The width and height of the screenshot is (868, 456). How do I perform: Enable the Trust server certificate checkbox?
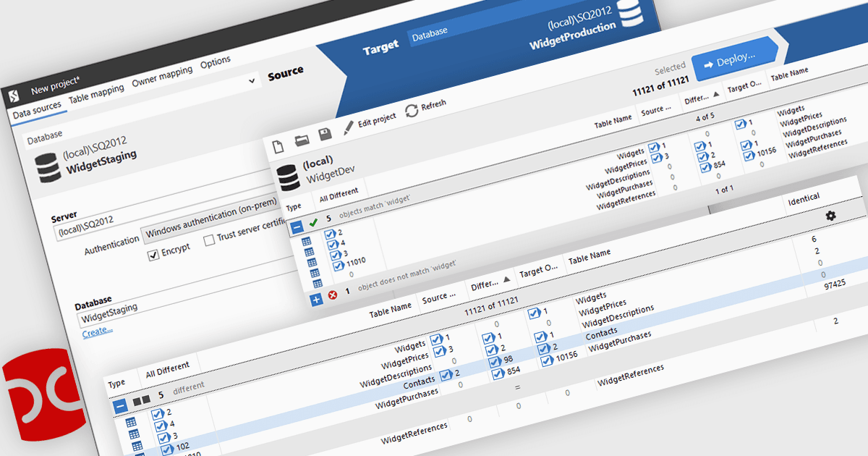coord(209,240)
